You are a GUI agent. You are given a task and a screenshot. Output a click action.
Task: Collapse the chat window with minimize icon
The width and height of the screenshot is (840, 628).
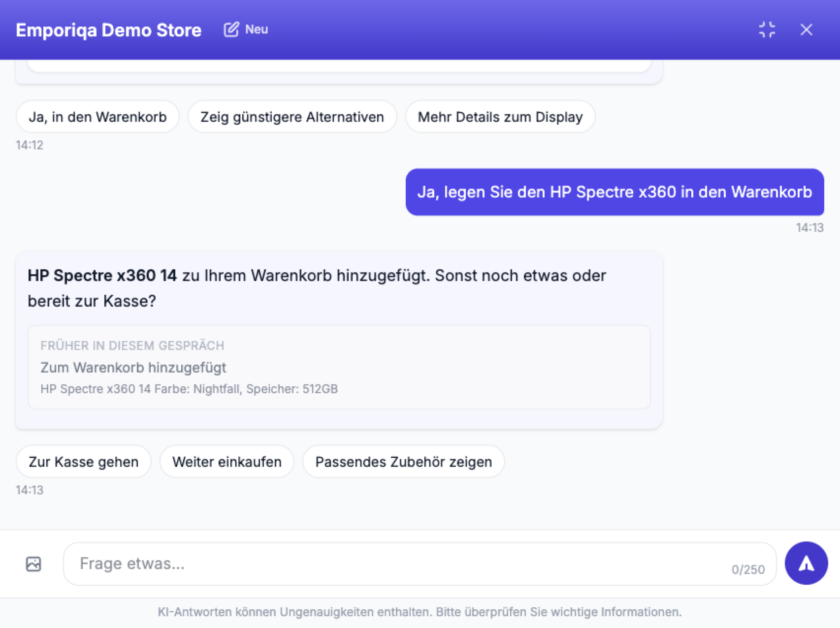pos(767,30)
